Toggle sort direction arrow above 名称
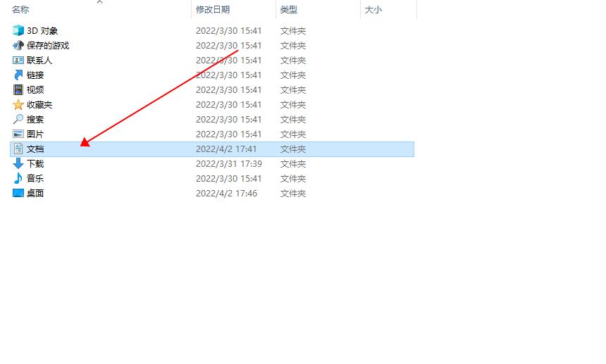The image size is (606, 364). click(x=100, y=2)
